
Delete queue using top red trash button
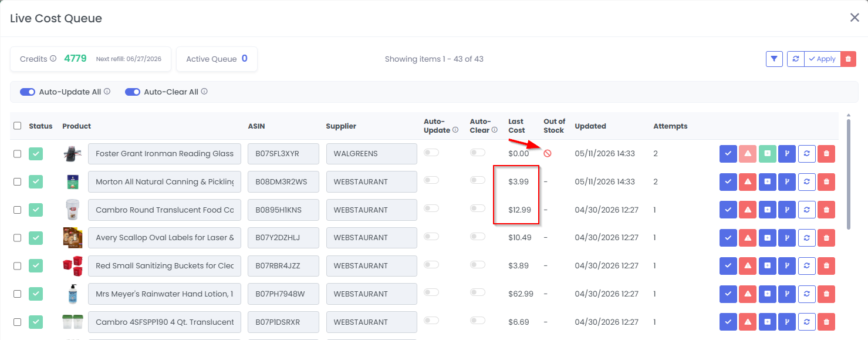(x=848, y=59)
